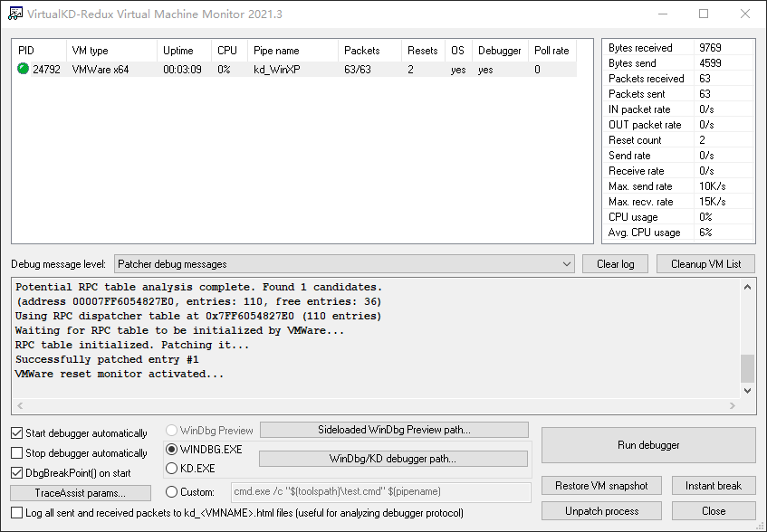The height and width of the screenshot is (532, 767).
Task: Click the Bytes send value 4599
Action: click(710, 63)
